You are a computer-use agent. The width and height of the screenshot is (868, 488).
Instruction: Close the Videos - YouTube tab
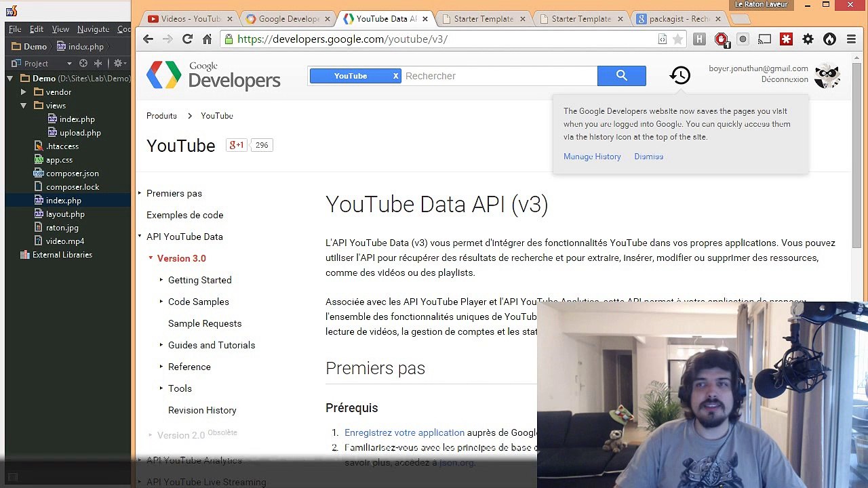[230, 19]
